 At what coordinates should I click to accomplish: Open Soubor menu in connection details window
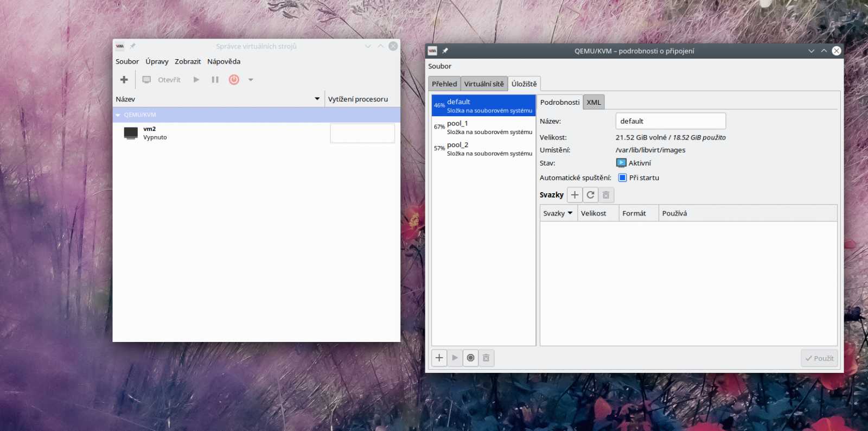[439, 66]
